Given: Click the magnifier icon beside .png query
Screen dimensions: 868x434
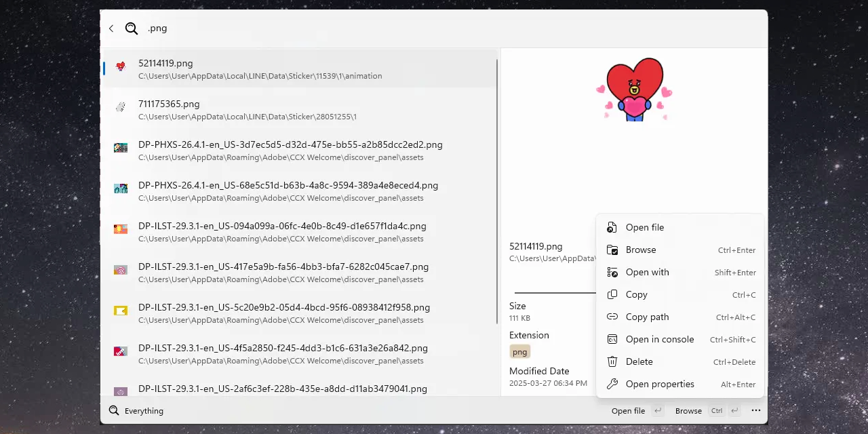Looking at the screenshot, I should pos(132,28).
